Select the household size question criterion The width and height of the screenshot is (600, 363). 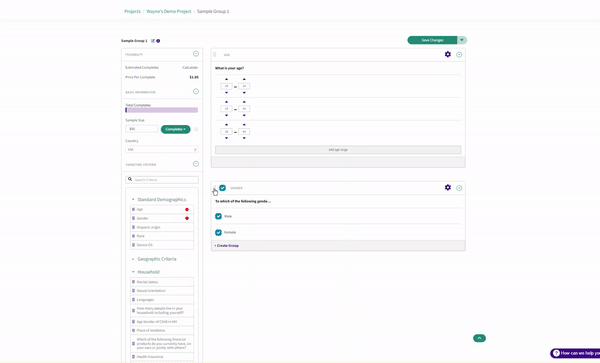pos(161,311)
